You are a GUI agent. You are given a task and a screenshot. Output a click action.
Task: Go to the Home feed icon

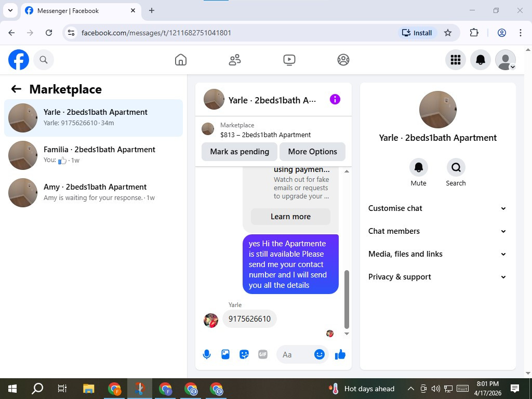pyautogui.click(x=180, y=60)
